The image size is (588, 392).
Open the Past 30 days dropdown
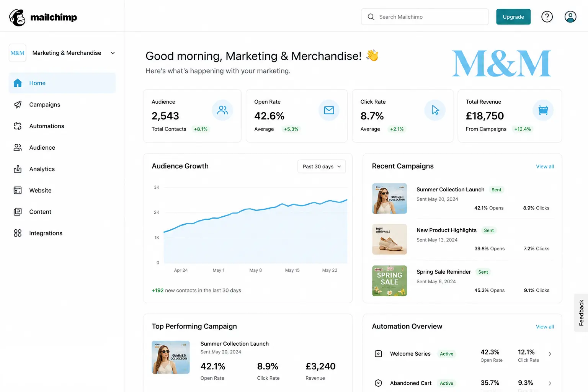coord(322,167)
